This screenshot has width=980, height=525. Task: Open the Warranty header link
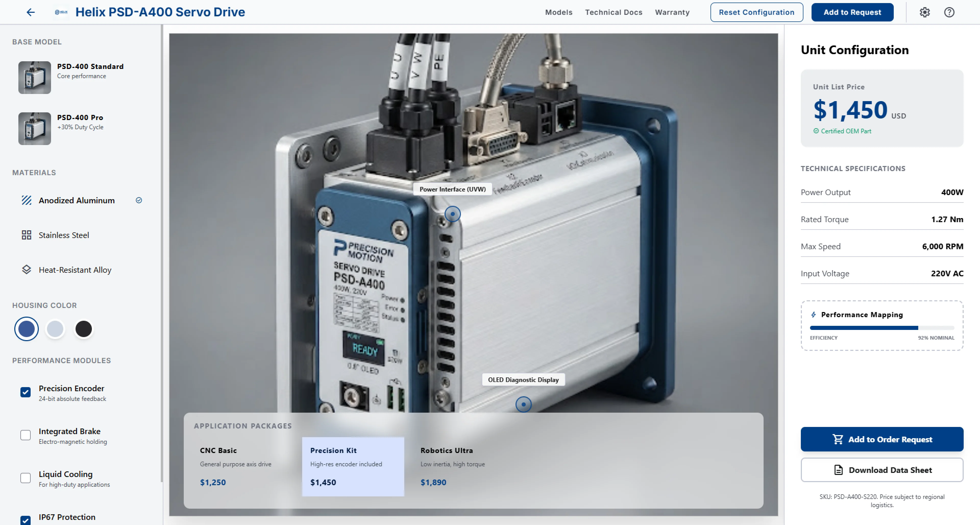(672, 12)
